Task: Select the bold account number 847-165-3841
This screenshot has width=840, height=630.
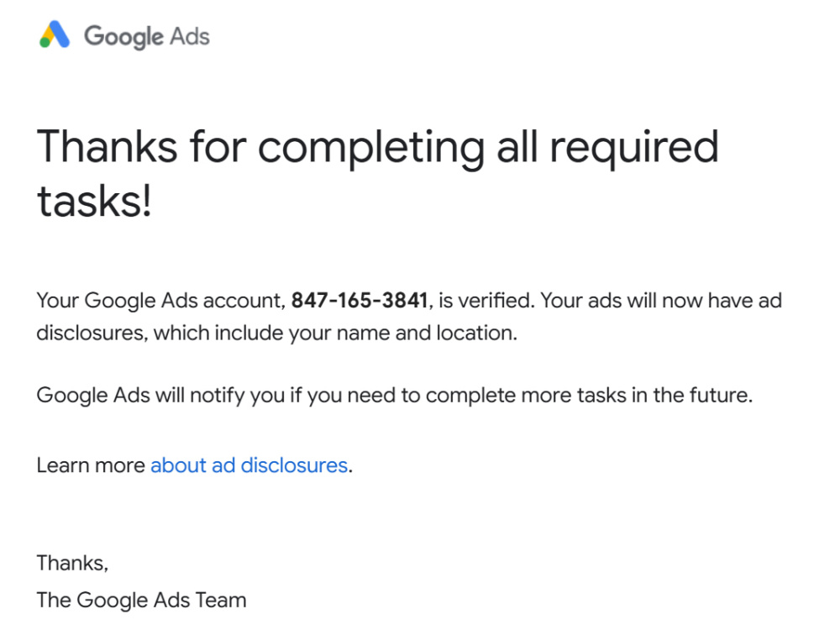Action: 360,301
